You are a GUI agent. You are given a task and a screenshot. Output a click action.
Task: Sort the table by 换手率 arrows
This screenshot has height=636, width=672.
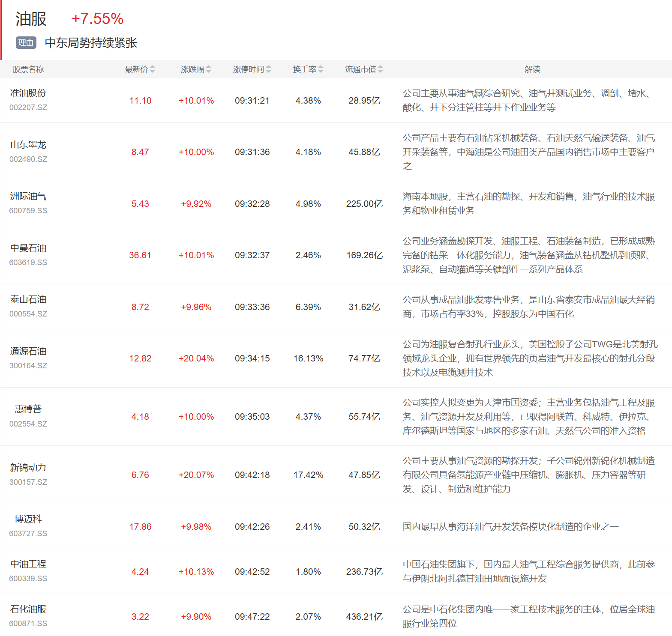(x=321, y=69)
